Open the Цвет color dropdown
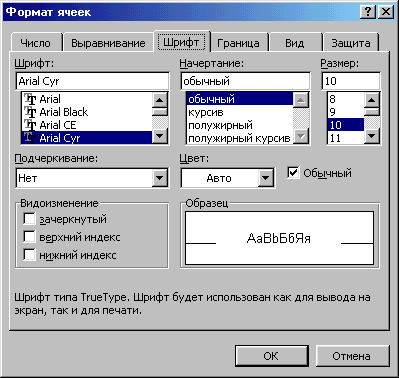The image size is (399, 378). pos(265,178)
